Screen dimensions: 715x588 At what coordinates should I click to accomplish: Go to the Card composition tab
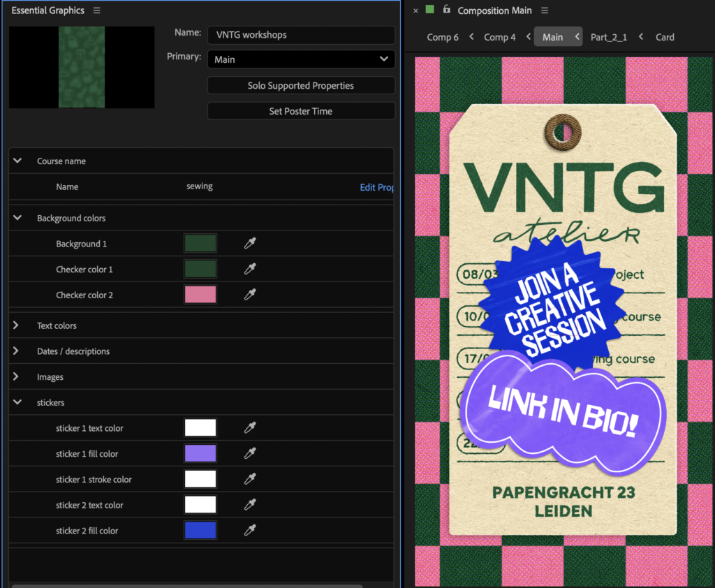point(665,37)
